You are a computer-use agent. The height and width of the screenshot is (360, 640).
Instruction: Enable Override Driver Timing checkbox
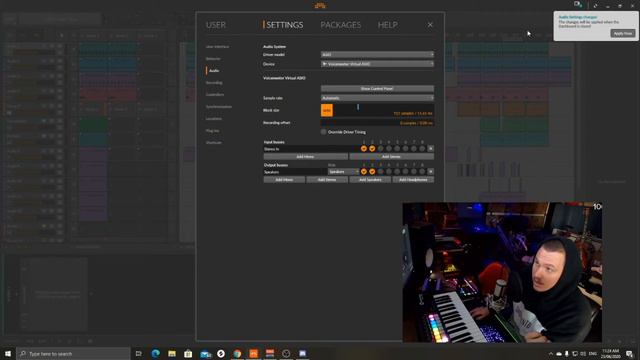pyautogui.click(x=323, y=132)
